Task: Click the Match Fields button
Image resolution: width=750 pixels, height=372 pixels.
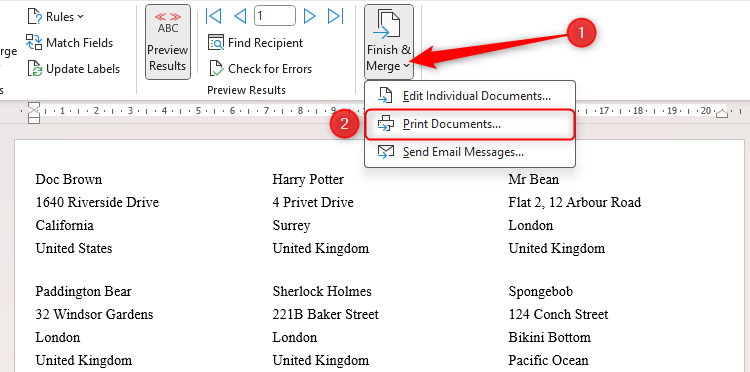Action: (x=69, y=43)
